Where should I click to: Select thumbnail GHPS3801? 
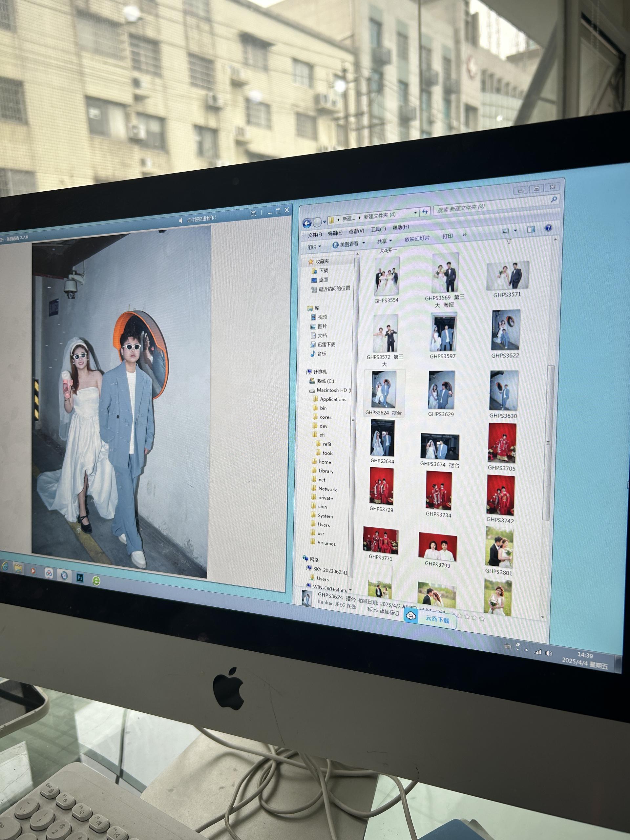coord(499,550)
